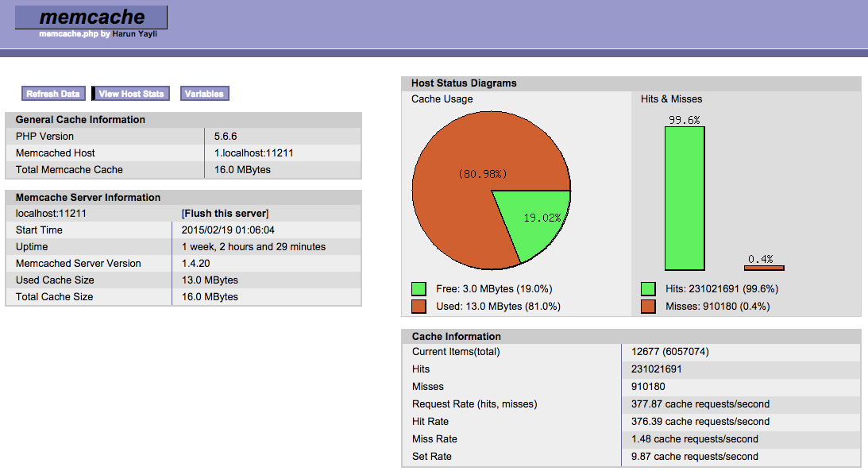Click the Host Status Diagrams heading
Screen dimensions: 868x475
tap(464, 83)
